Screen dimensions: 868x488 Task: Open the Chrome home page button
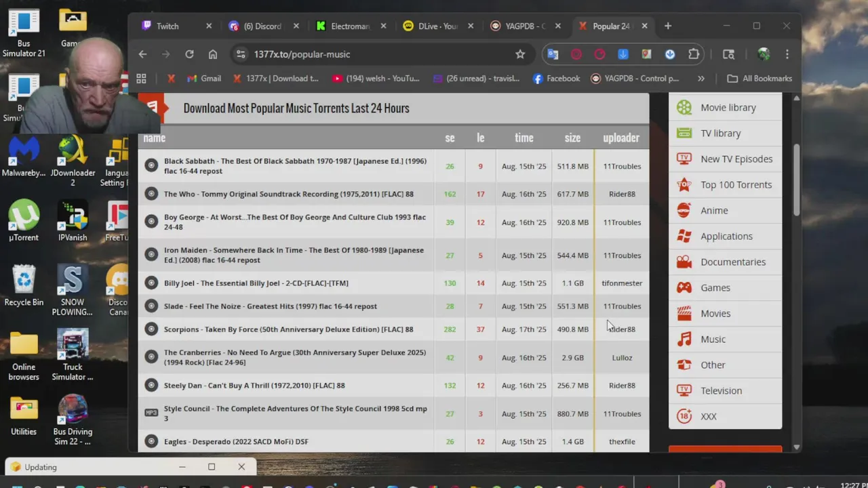tap(213, 54)
